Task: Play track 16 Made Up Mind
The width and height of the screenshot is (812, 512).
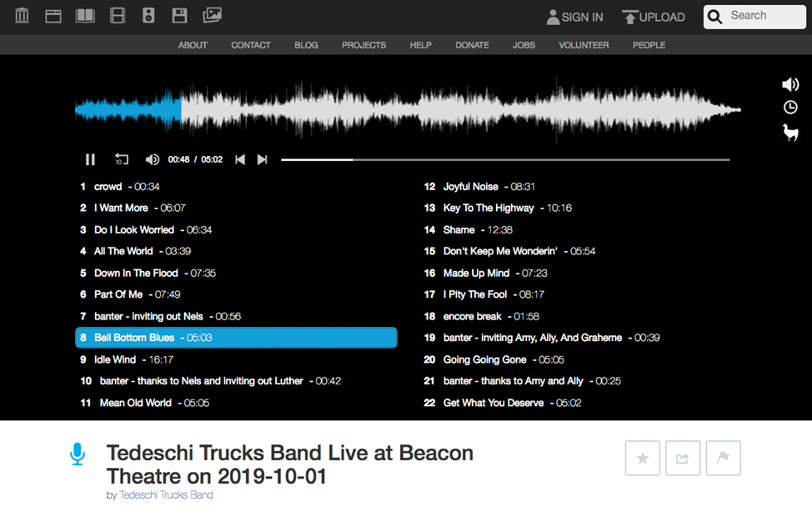Action: [485, 274]
